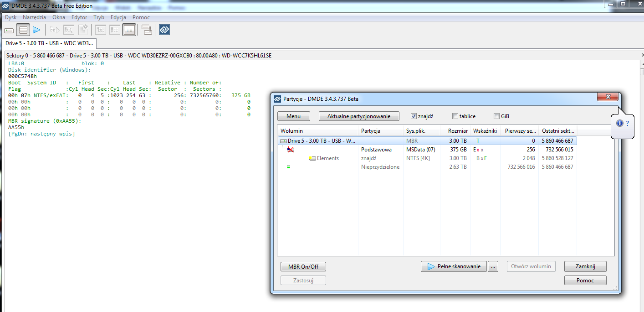The height and width of the screenshot is (312, 644).
Task: Click the tree view mode toolbar icon
Action: click(x=100, y=30)
